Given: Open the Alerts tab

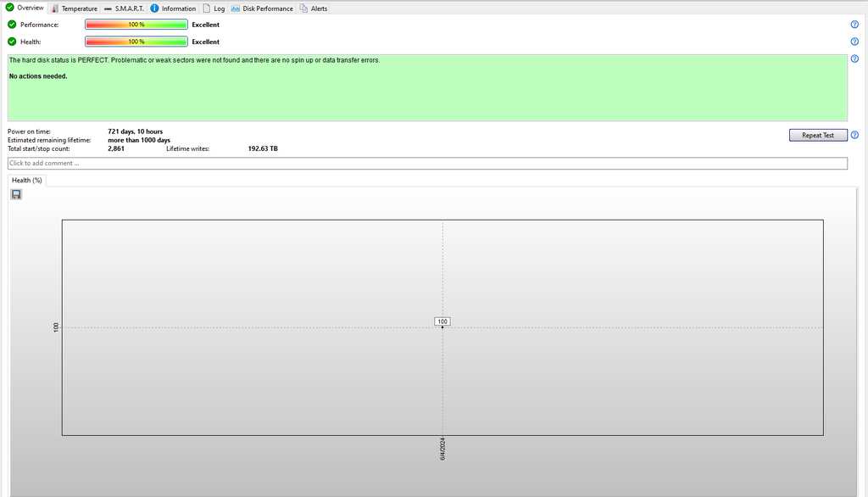Looking at the screenshot, I should [x=314, y=8].
